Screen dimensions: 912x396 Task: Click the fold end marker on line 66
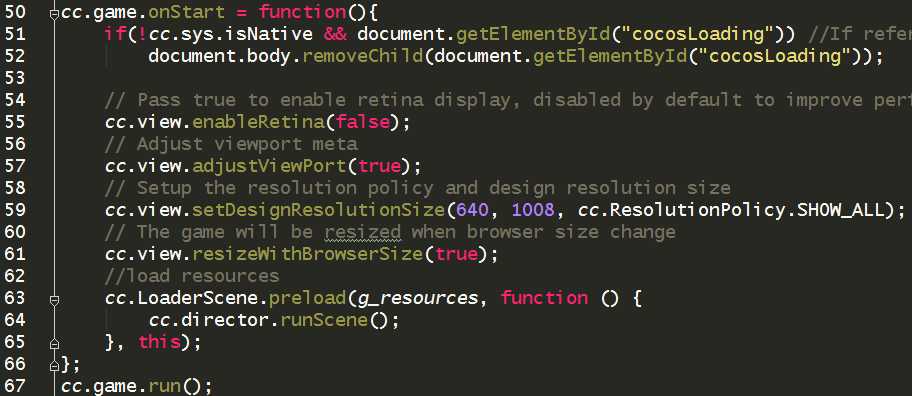tap(54, 366)
